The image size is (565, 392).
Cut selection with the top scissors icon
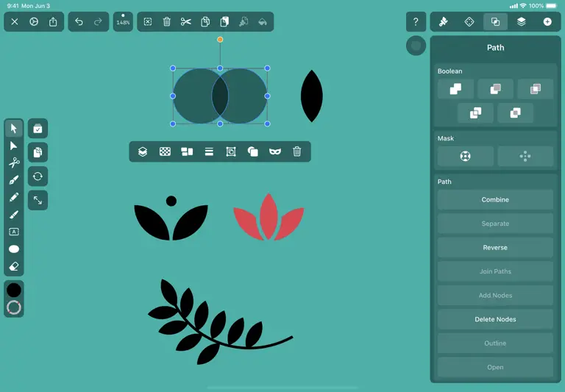(x=186, y=22)
